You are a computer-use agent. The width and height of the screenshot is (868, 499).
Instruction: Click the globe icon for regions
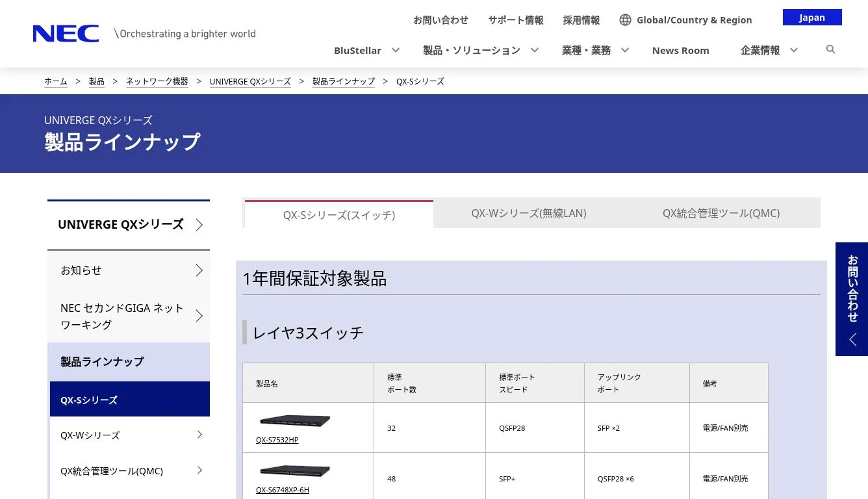[625, 20]
